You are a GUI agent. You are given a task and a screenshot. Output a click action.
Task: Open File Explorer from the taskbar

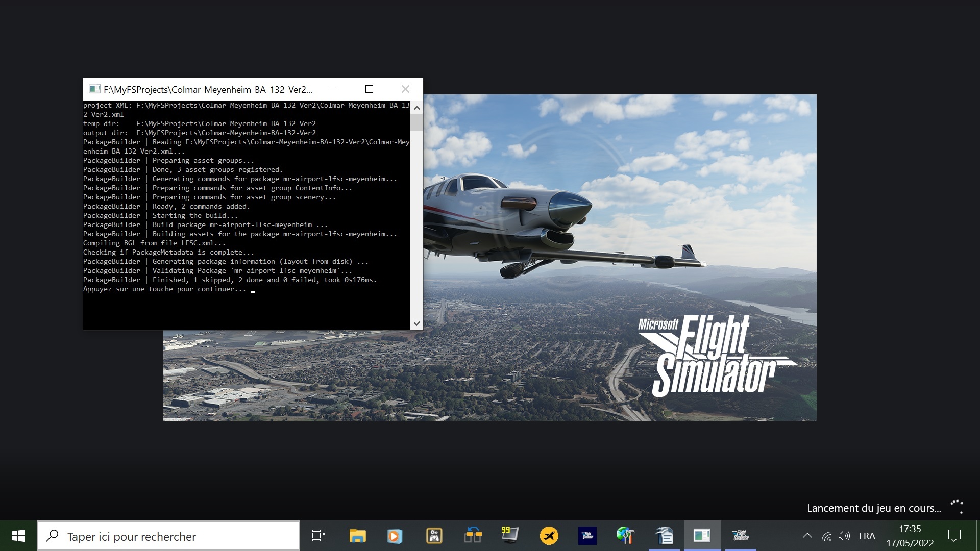click(x=357, y=536)
